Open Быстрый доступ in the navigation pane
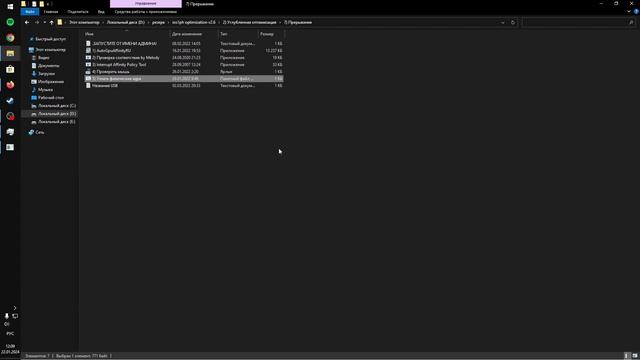The image size is (640, 360). point(50,39)
